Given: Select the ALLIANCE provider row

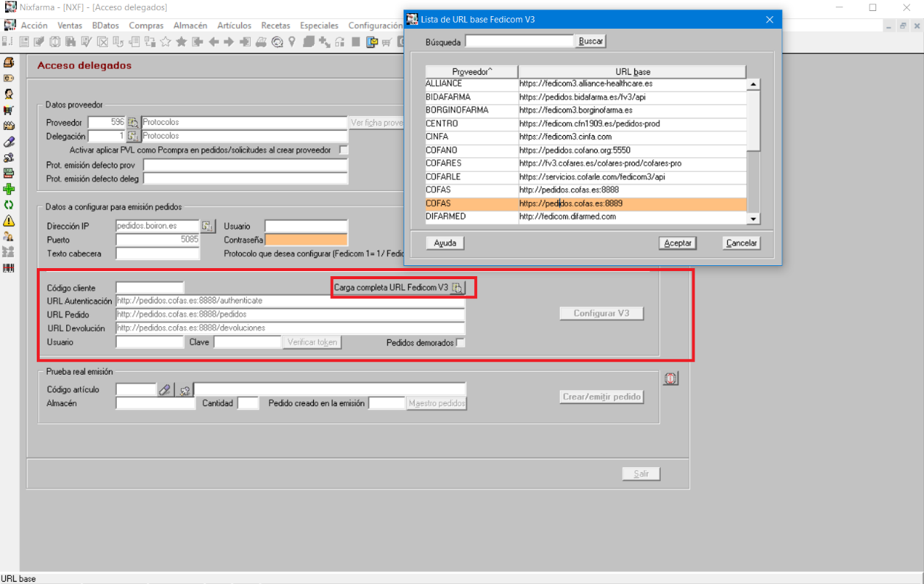Looking at the screenshot, I should pos(586,84).
